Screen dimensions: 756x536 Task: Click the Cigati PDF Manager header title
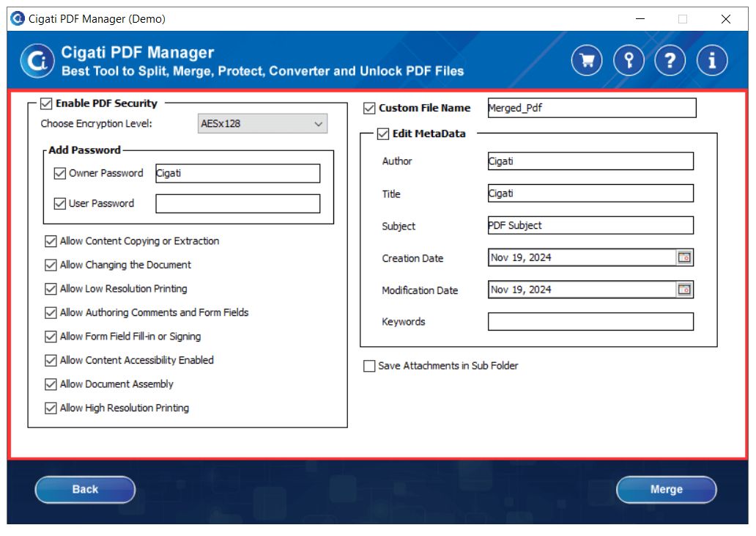138,52
